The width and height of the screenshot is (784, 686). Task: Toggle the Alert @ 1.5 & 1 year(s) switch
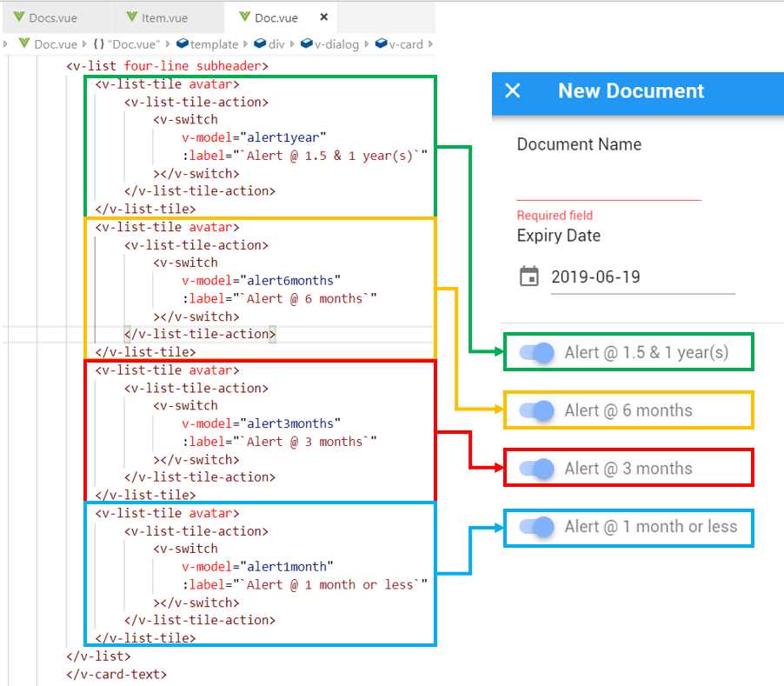click(536, 352)
